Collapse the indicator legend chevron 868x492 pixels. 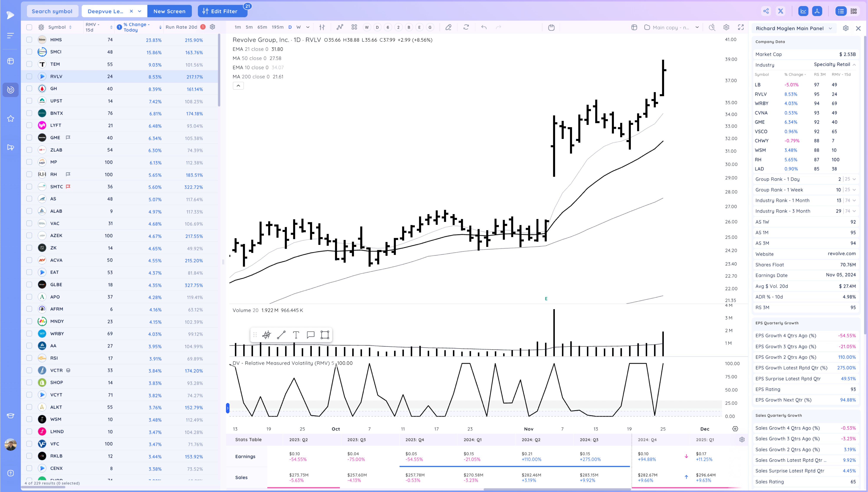238,86
